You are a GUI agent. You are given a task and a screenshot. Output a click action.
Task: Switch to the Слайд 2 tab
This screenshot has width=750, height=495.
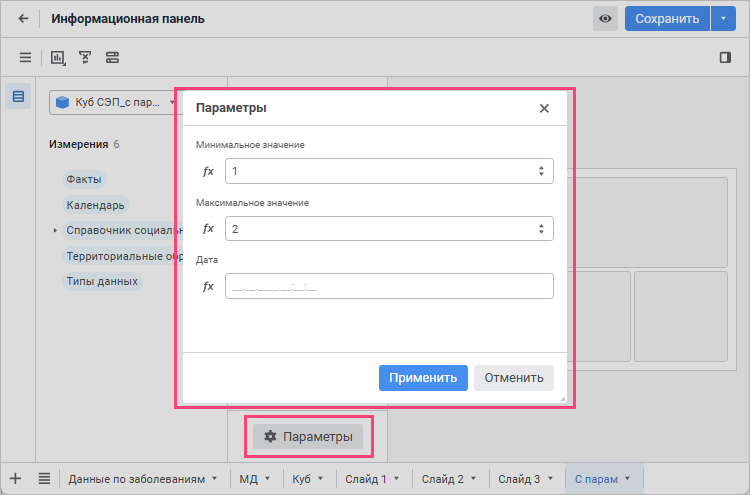pyautogui.click(x=449, y=479)
